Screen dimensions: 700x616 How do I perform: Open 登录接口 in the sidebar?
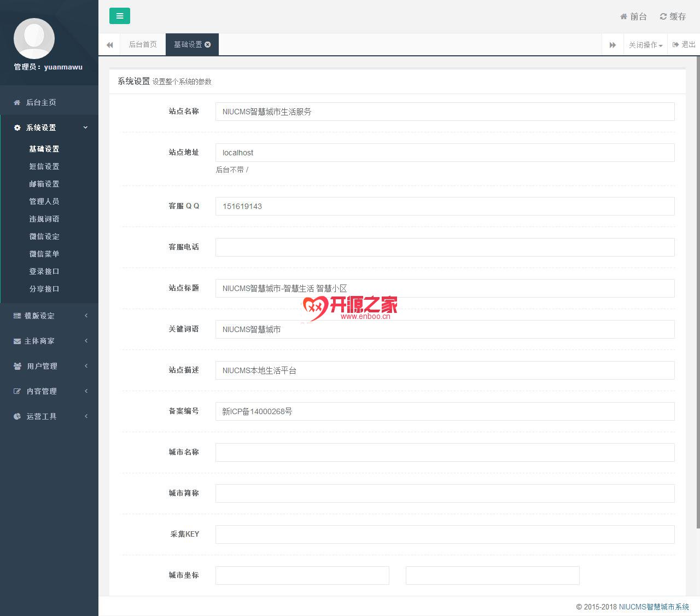pos(44,271)
